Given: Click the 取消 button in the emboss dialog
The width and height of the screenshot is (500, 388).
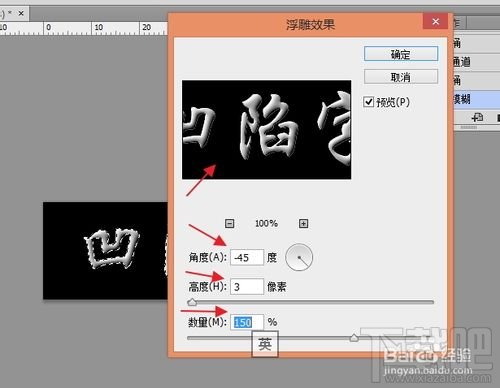Looking at the screenshot, I should pos(401,77).
